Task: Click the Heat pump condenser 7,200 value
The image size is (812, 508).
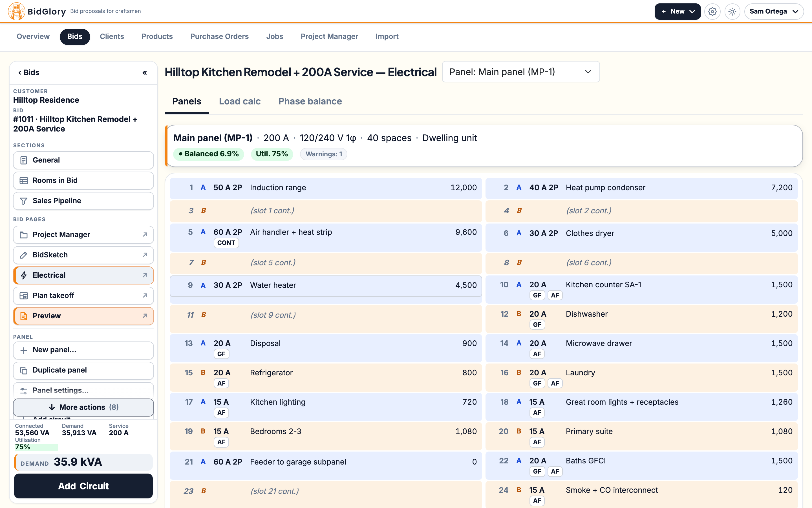Action: [782, 188]
